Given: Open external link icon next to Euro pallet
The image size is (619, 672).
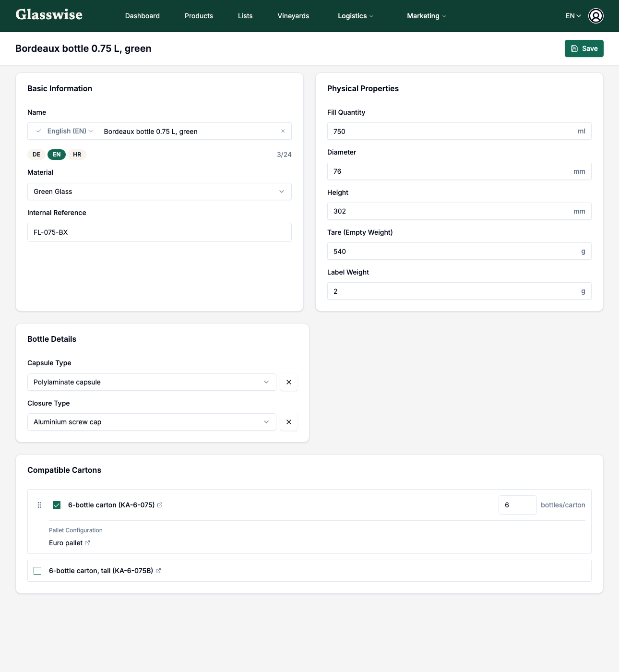Looking at the screenshot, I should point(87,543).
